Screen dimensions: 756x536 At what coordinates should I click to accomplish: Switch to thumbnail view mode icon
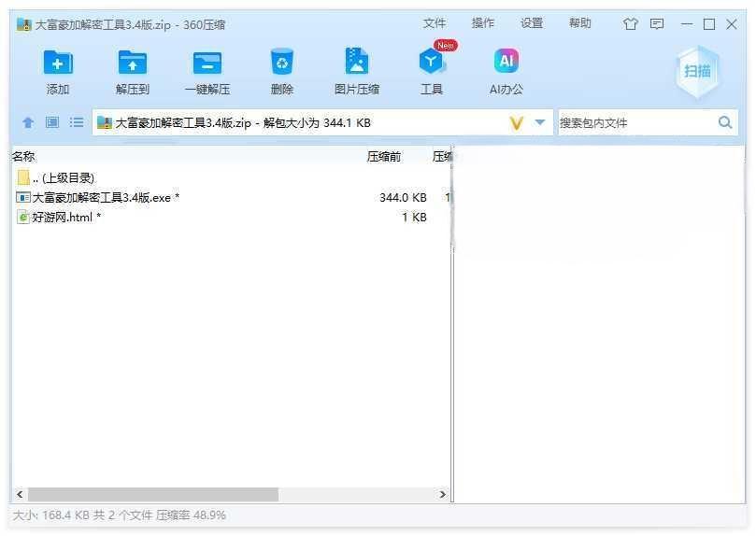[x=52, y=122]
